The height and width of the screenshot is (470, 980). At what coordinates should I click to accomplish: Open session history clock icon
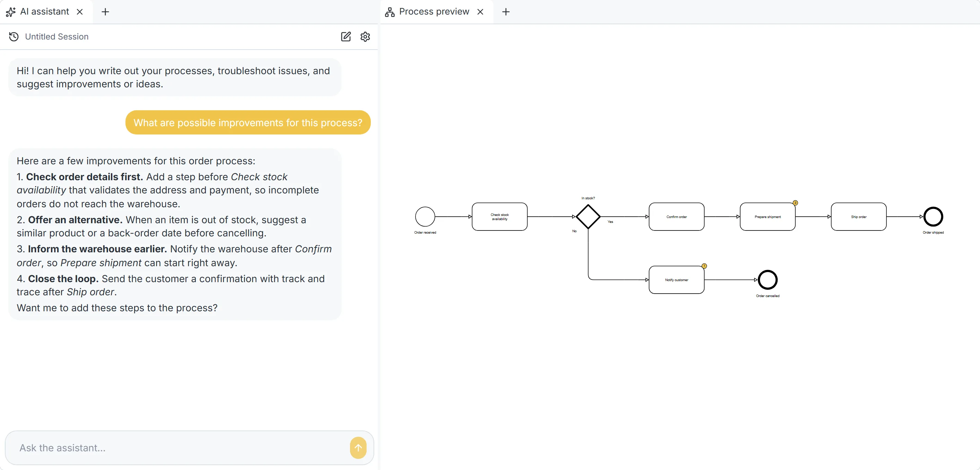coord(14,36)
